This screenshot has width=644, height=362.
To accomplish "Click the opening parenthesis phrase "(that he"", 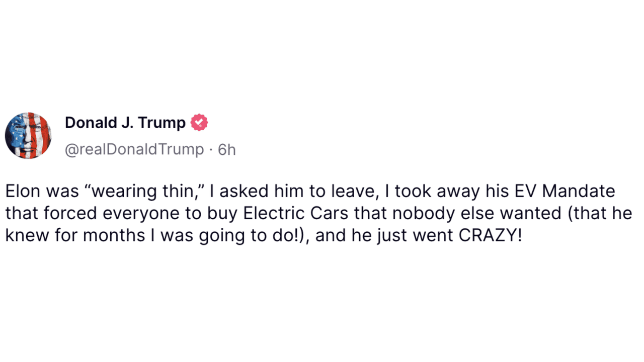I will coord(599,213).
